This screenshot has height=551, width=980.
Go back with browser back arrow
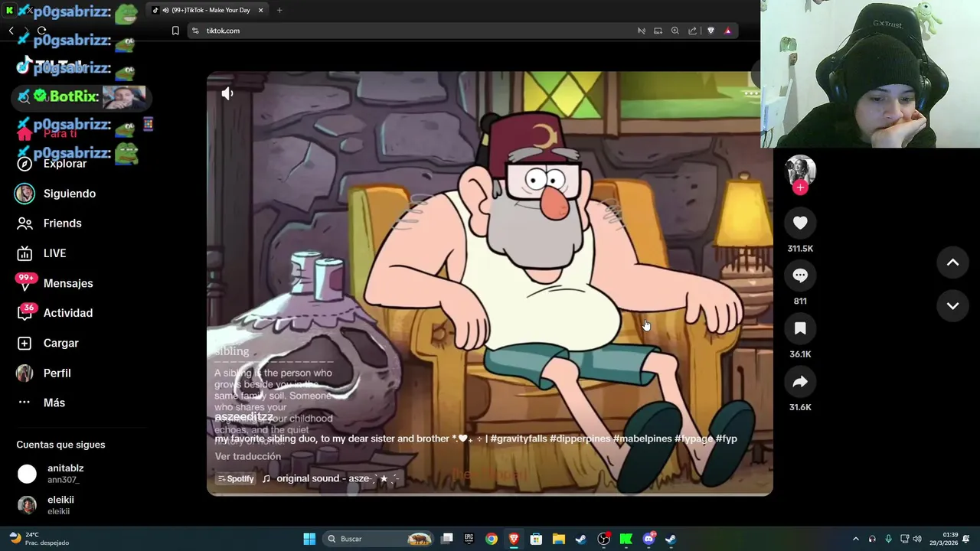pos(11,31)
